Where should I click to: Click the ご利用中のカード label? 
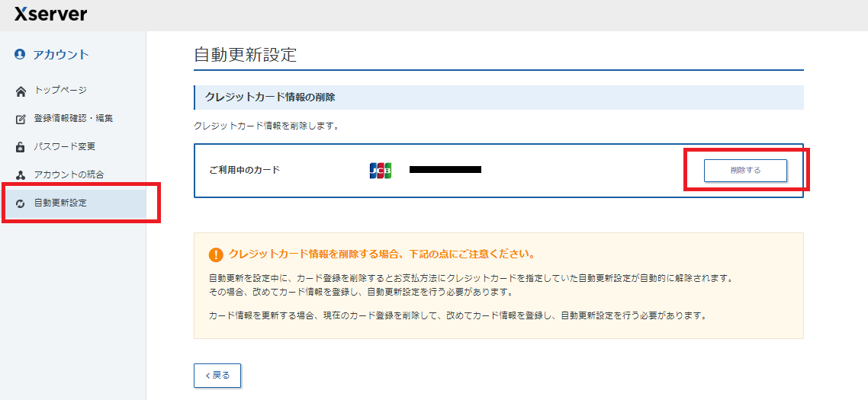[x=244, y=170]
